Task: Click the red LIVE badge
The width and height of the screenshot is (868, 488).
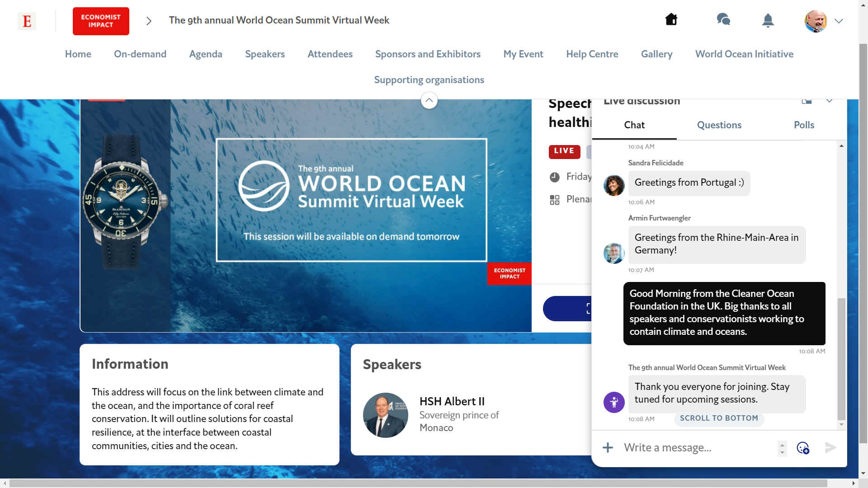Action: 564,151
